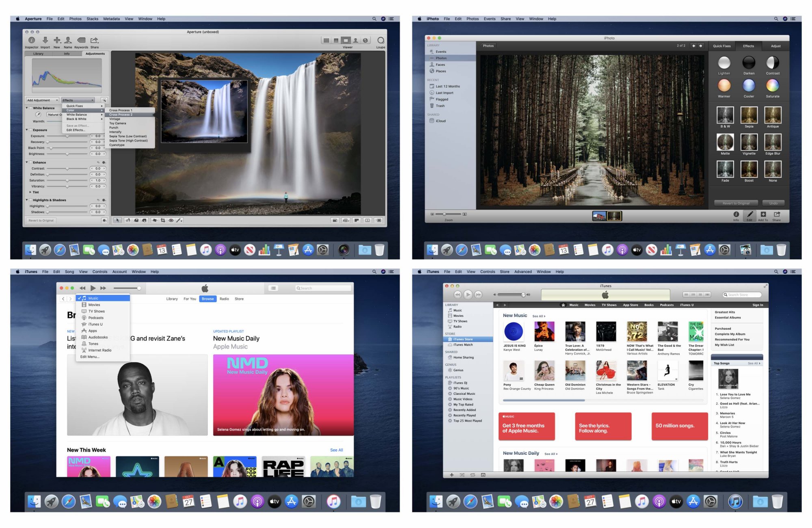
Task: Apply the Saturate effect ball in iPhoto
Action: 772,86
